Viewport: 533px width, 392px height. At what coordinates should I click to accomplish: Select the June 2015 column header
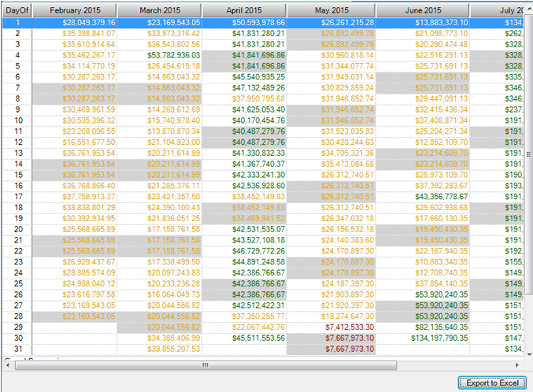[x=423, y=10]
